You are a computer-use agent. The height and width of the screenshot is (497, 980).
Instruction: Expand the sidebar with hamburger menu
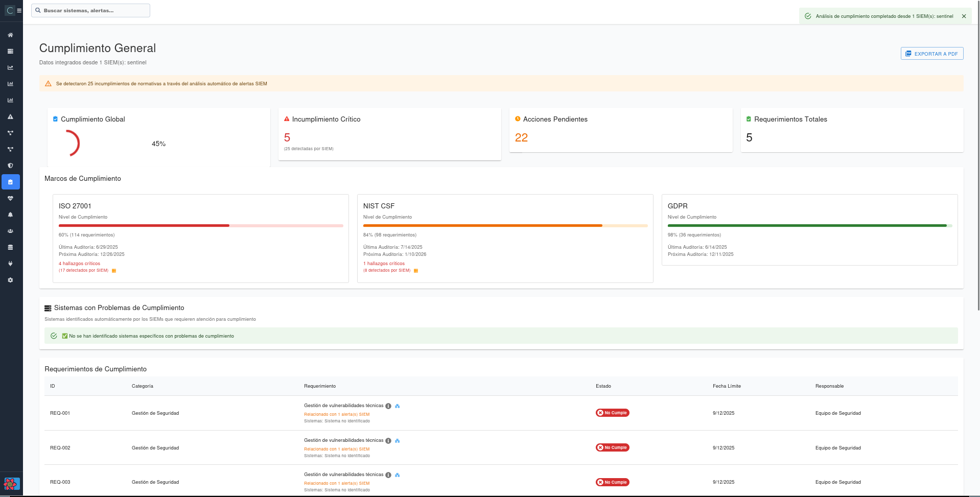19,10
